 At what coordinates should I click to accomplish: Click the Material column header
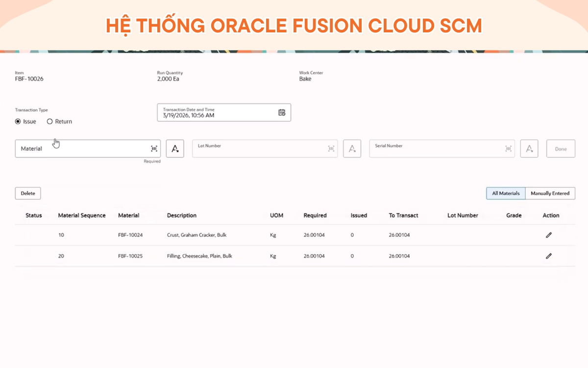point(129,215)
